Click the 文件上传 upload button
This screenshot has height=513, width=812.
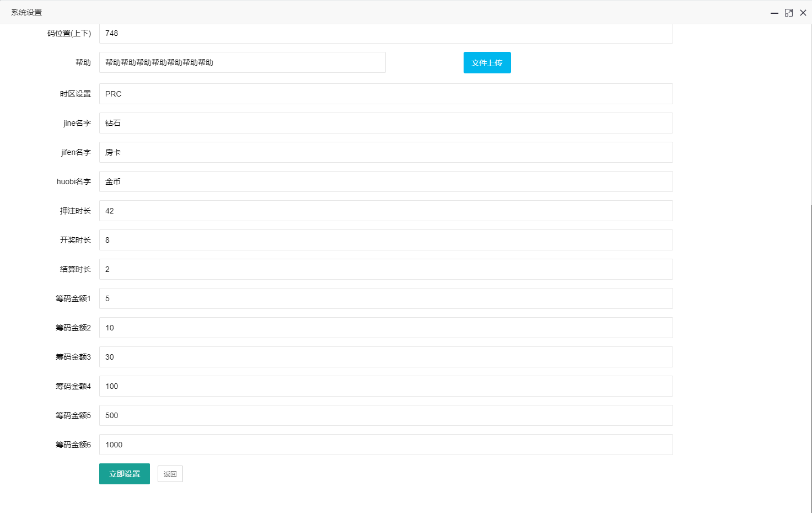tap(487, 62)
